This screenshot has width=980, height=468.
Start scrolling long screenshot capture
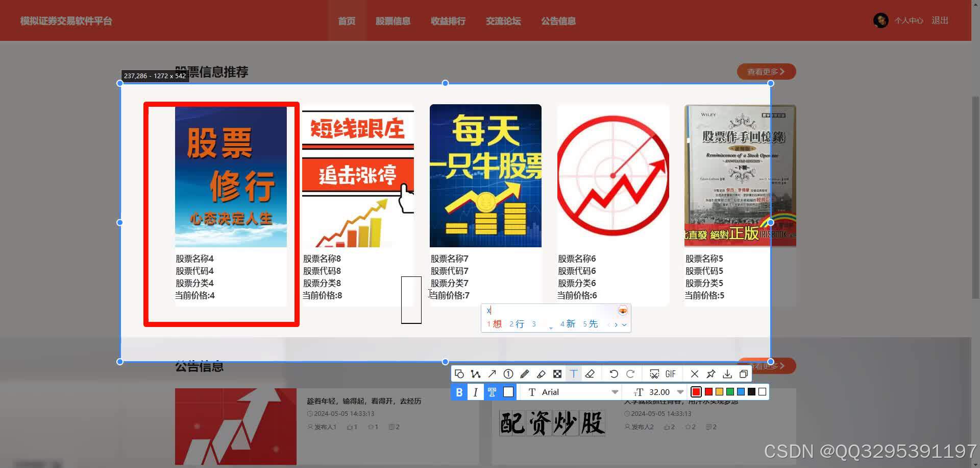point(654,374)
